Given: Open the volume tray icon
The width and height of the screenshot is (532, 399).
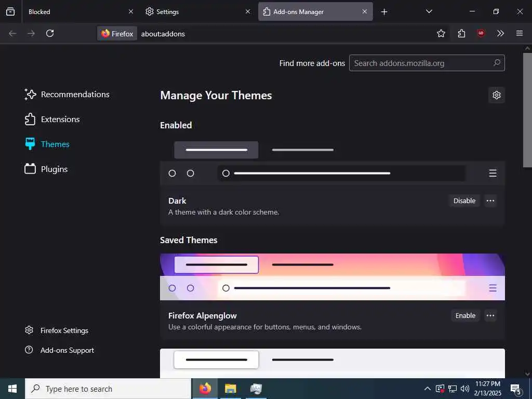Looking at the screenshot, I should point(465,389).
